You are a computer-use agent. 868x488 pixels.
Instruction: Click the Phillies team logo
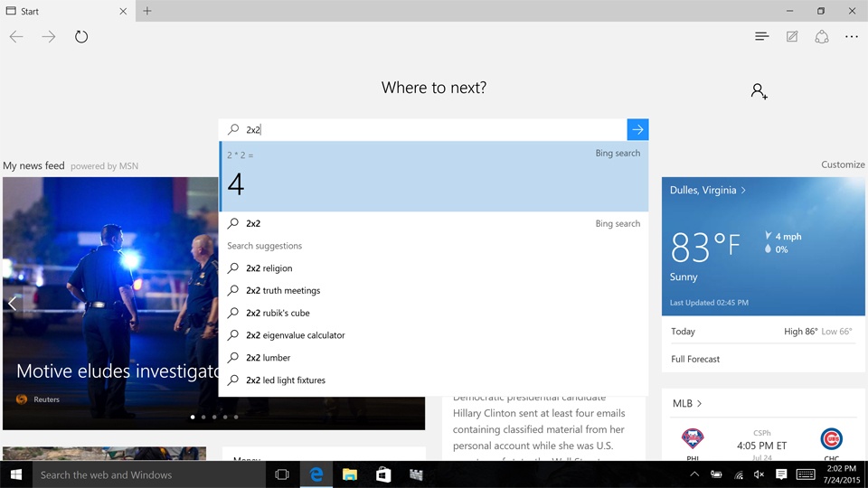click(692, 439)
